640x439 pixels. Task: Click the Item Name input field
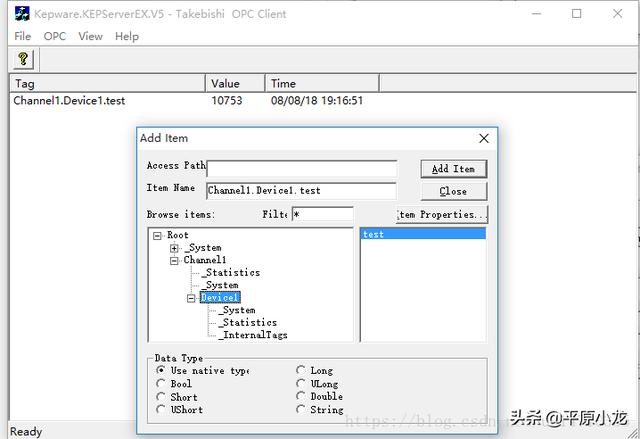[302, 191]
